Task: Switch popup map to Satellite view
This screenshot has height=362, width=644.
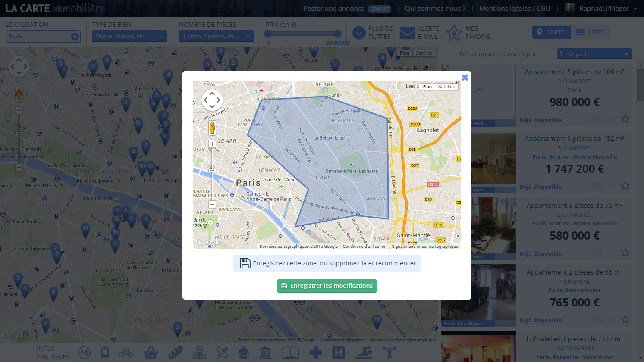Action: tap(446, 87)
